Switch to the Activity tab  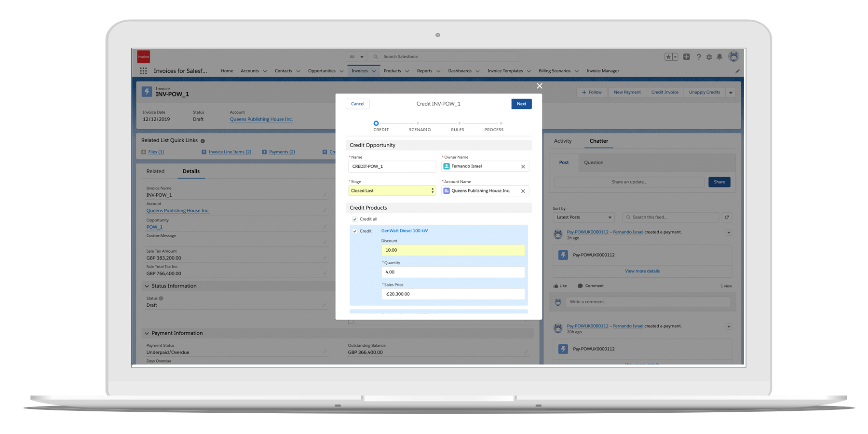562,141
